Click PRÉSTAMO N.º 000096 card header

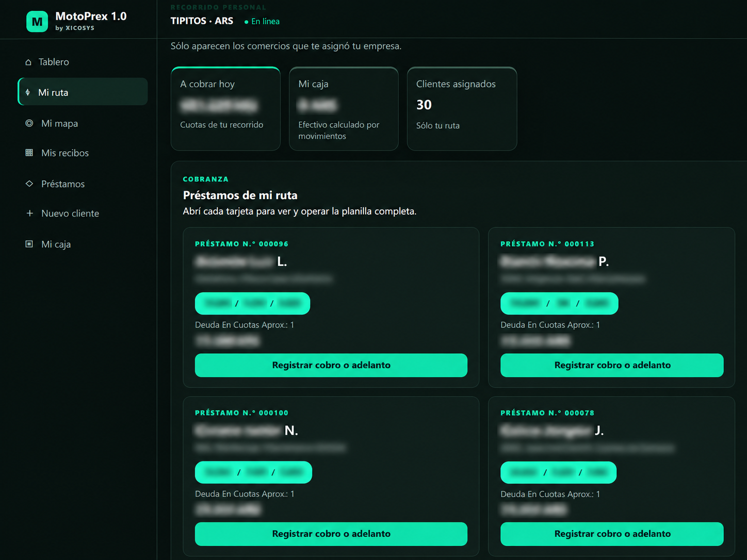click(241, 244)
